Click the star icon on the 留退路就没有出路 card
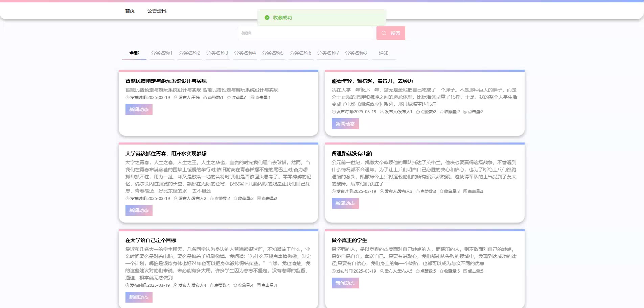 (442, 191)
